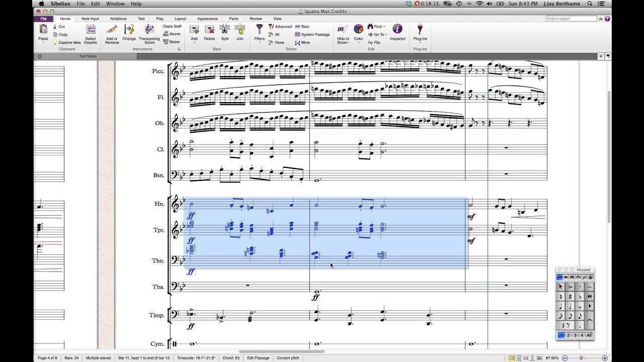Open a new score tab with plus
644x362 pixels.
pos(601,56)
